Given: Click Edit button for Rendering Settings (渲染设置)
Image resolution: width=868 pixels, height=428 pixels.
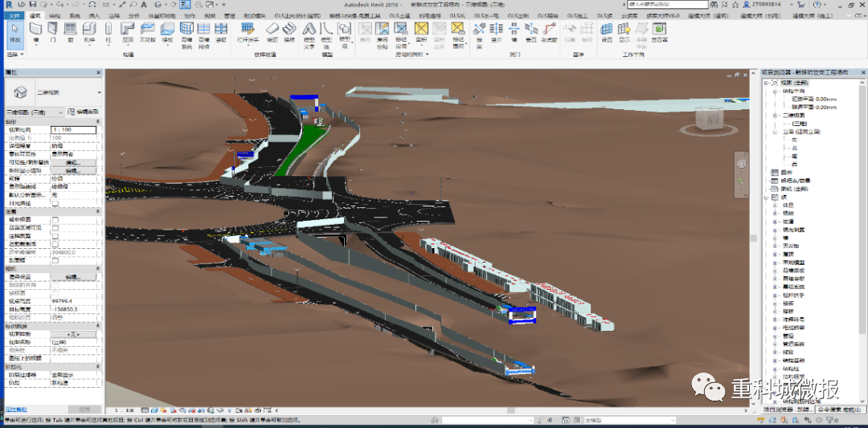Looking at the screenshot, I should pyautogui.click(x=73, y=276).
